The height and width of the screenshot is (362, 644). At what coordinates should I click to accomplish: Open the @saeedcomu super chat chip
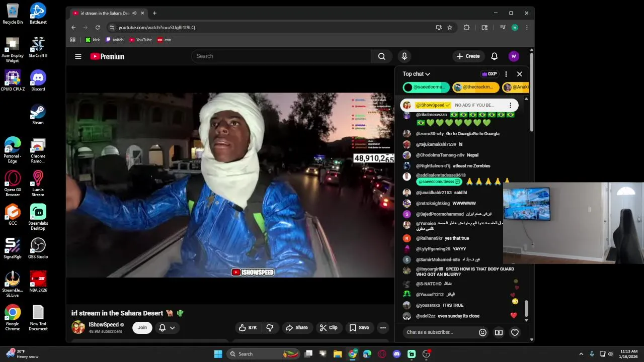[x=426, y=87]
